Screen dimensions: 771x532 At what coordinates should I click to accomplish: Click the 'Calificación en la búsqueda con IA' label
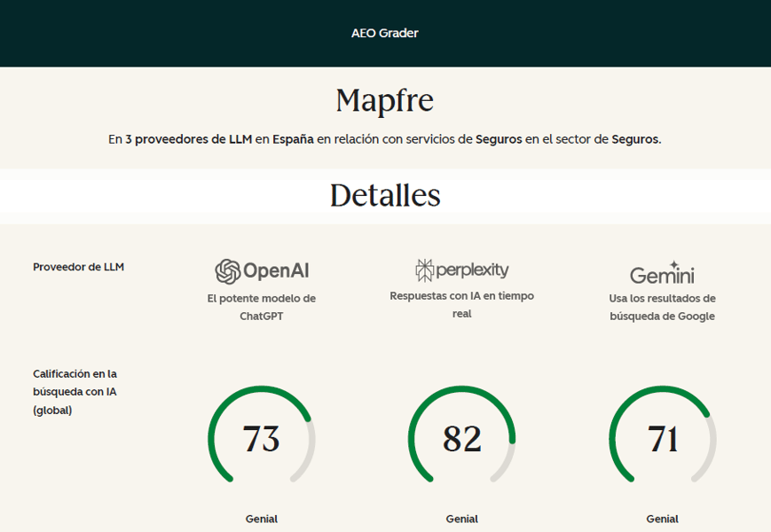75,392
